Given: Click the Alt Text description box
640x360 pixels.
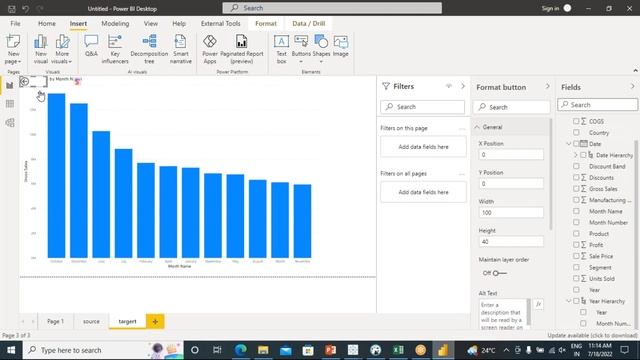Looking at the screenshot, I should tap(502, 315).
